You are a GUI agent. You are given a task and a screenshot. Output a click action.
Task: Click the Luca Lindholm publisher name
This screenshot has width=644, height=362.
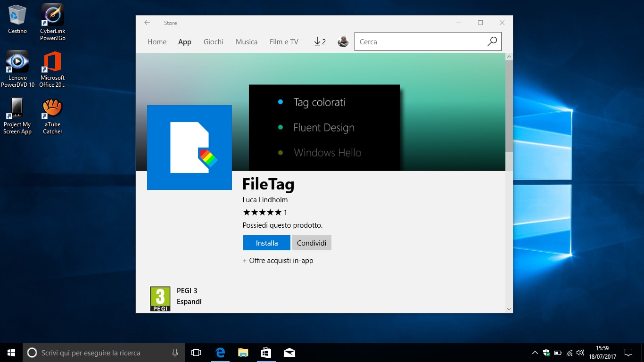point(265,200)
